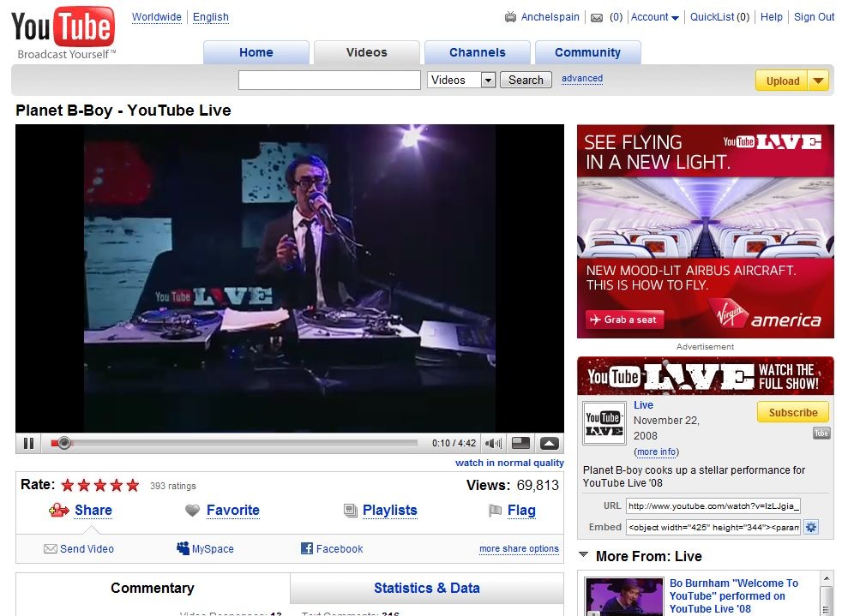The height and width of the screenshot is (616, 854).
Task: Click the Facebook icon
Action: coord(307,548)
